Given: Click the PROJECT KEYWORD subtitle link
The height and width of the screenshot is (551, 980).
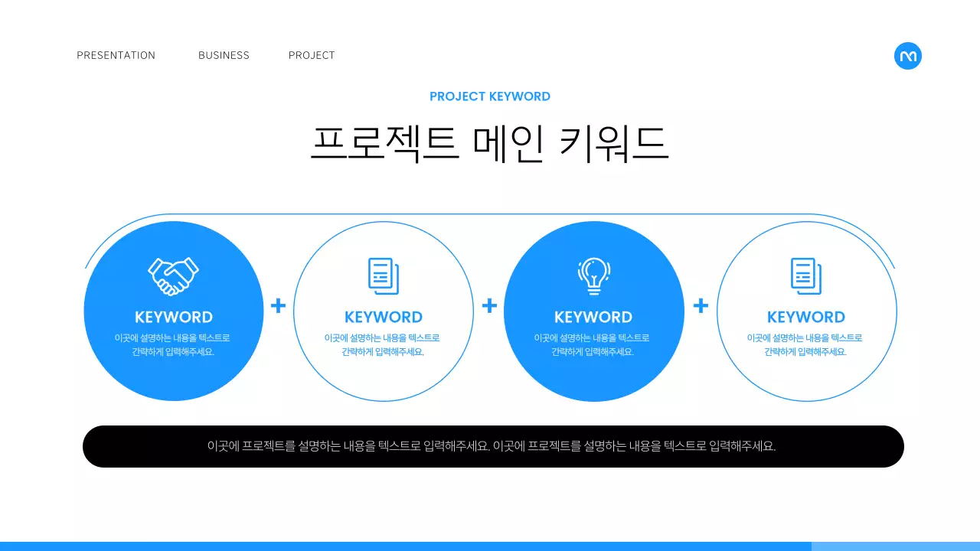Looking at the screenshot, I should click(490, 96).
